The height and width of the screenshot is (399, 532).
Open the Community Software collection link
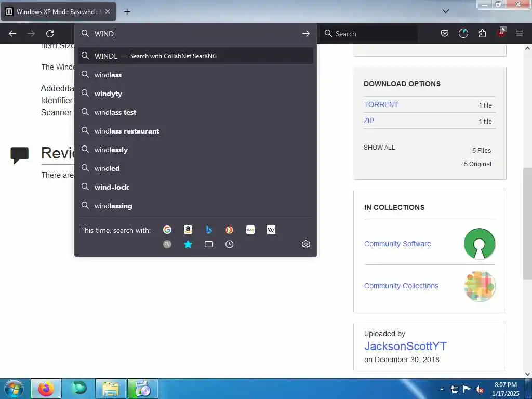[397, 244]
